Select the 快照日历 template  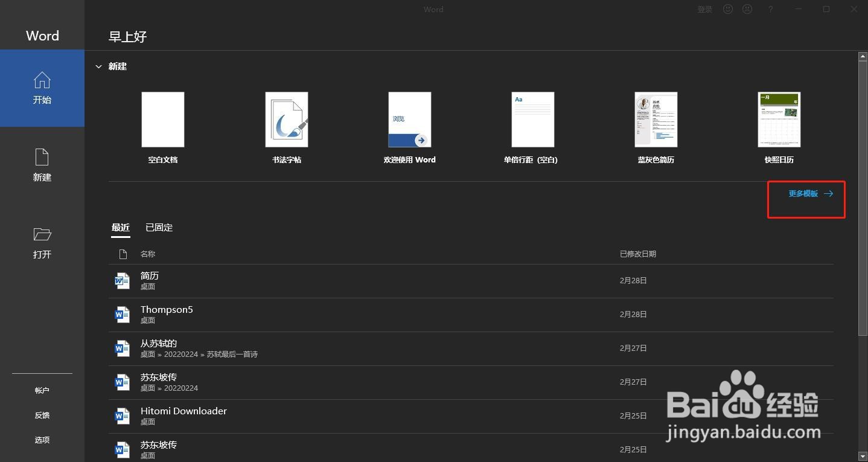click(779, 128)
